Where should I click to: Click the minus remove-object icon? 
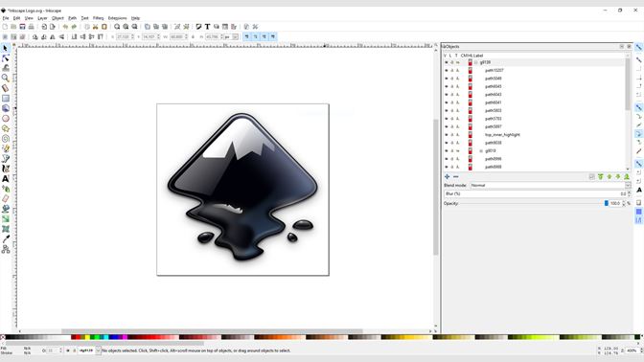pos(455,176)
